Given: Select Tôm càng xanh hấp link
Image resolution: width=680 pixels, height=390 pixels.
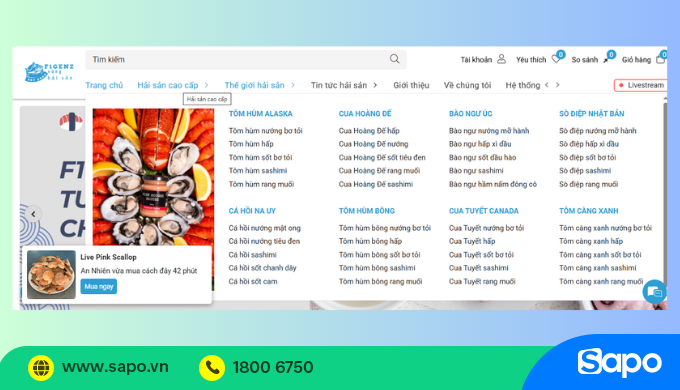Looking at the screenshot, I should click(x=591, y=241).
